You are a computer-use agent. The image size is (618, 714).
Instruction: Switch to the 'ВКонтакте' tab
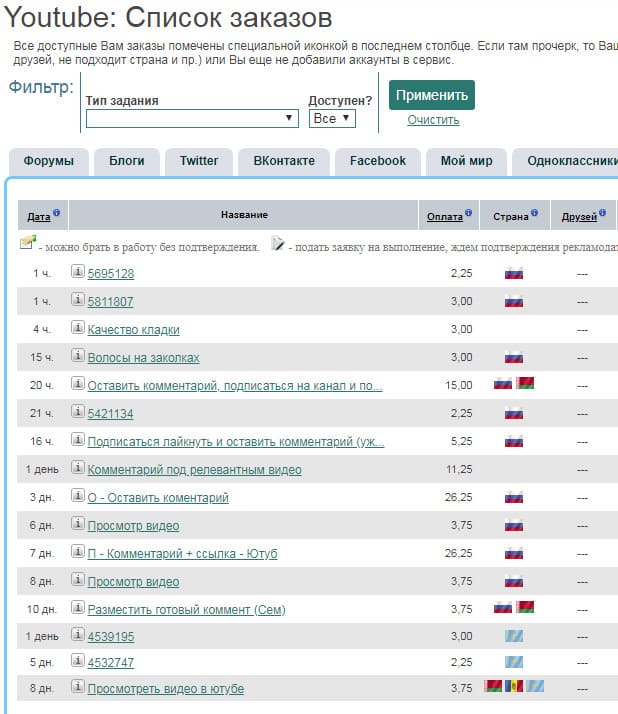pyautogui.click(x=284, y=161)
